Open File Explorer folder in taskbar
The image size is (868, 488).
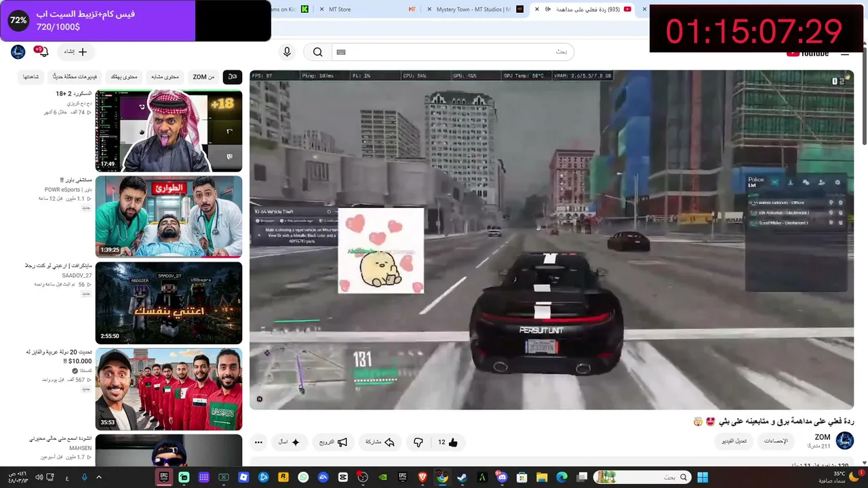[x=542, y=477]
